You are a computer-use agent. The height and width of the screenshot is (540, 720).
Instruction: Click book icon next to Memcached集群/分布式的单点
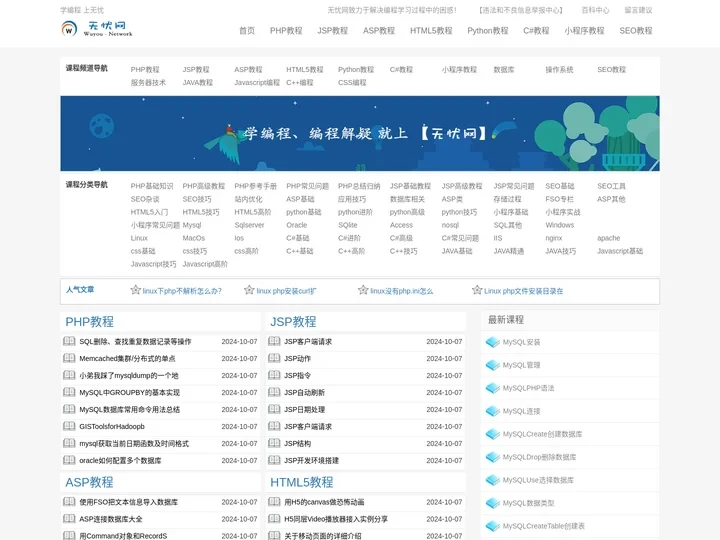coord(69,358)
